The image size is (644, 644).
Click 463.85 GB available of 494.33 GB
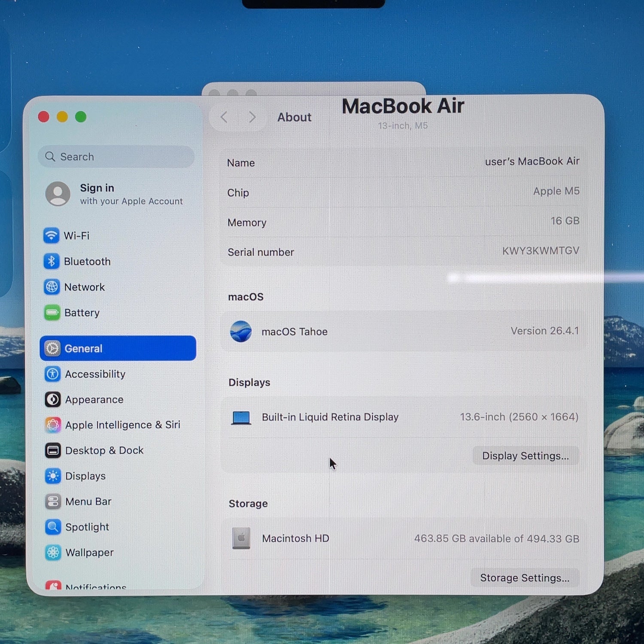point(497,539)
